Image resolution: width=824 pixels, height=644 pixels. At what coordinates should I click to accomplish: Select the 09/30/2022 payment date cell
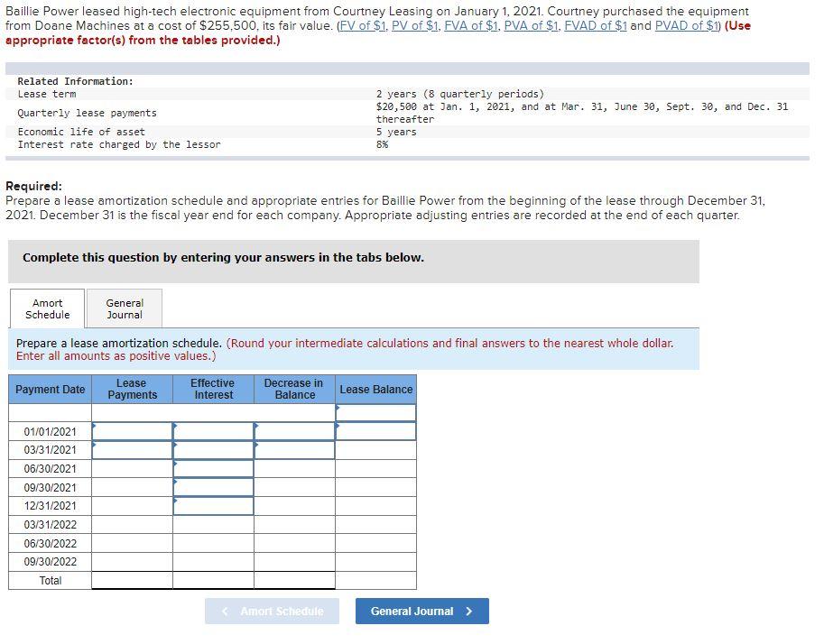point(50,562)
